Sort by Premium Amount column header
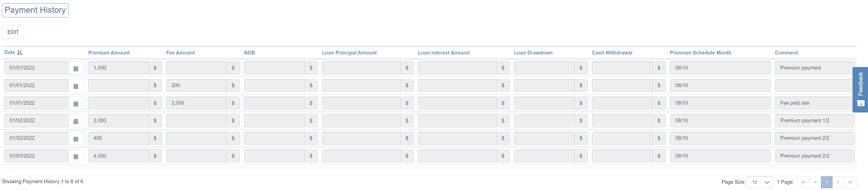Viewport: 868px width, 190px height. pyautogui.click(x=109, y=53)
